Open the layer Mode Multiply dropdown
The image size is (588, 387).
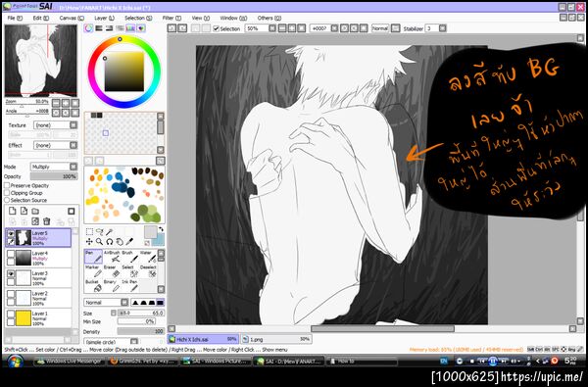54,167
